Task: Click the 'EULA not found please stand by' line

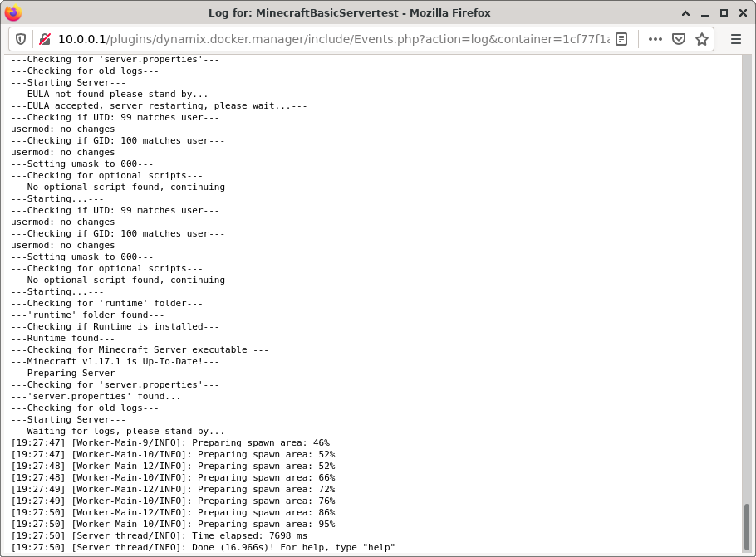Action: [x=117, y=94]
